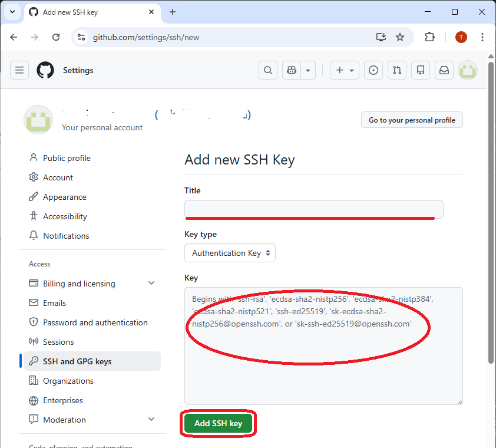View your pull requests
This screenshot has width=496, height=448.
(397, 70)
